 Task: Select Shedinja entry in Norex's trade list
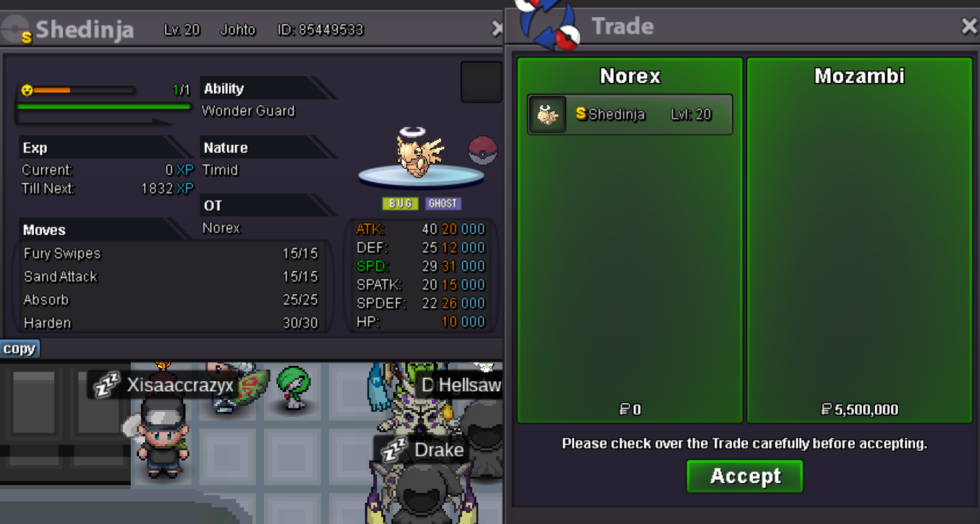click(630, 115)
